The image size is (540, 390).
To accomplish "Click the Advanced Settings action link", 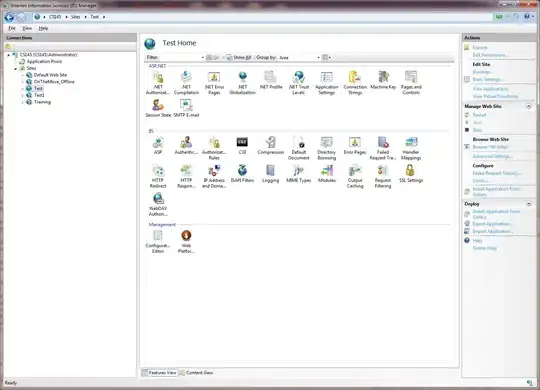I will pyautogui.click(x=492, y=156).
